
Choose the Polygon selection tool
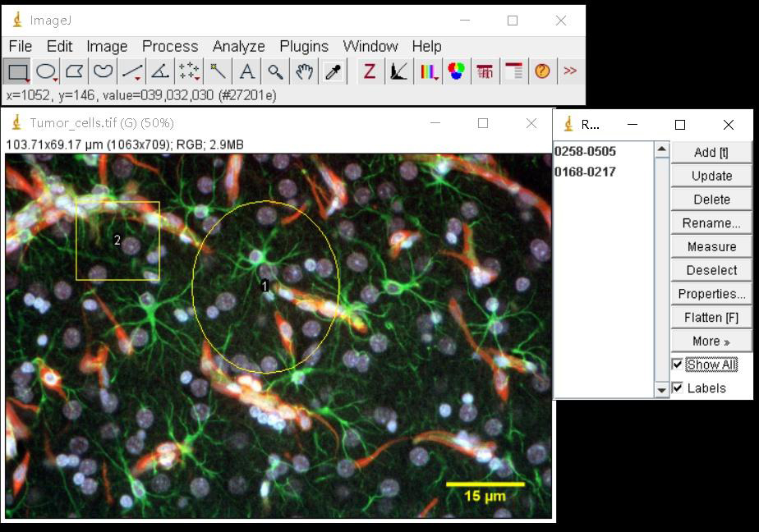pyautogui.click(x=74, y=72)
